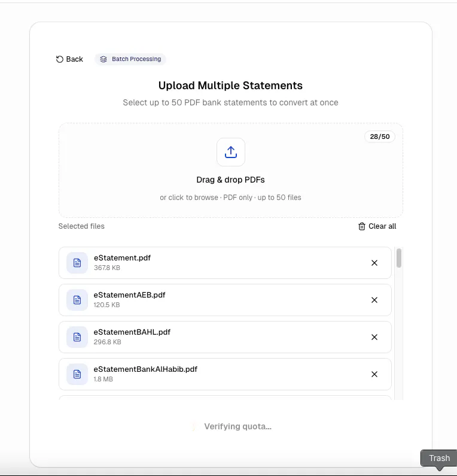Click the upload arrow icon

pos(231,152)
